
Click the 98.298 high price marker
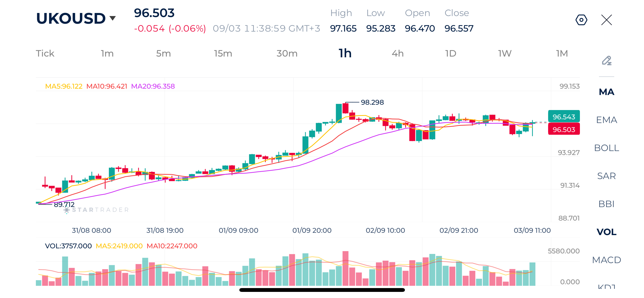[372, 102]
